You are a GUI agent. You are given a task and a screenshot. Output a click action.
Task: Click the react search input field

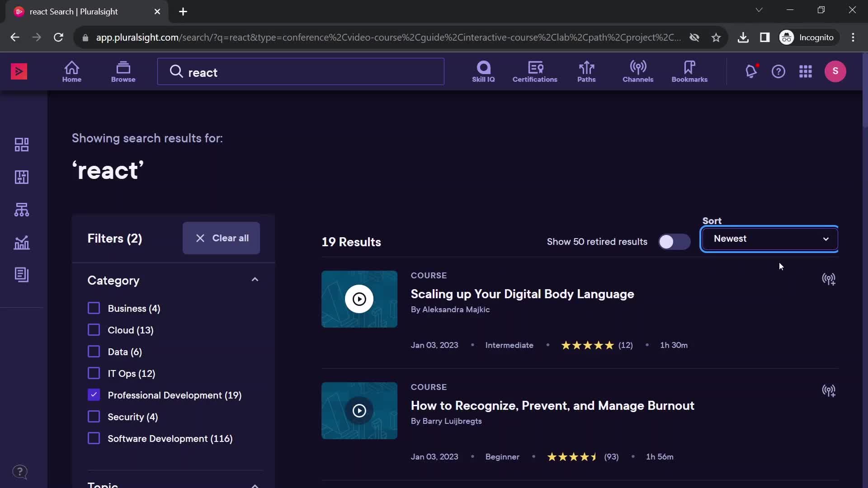[x=301, y=71]
